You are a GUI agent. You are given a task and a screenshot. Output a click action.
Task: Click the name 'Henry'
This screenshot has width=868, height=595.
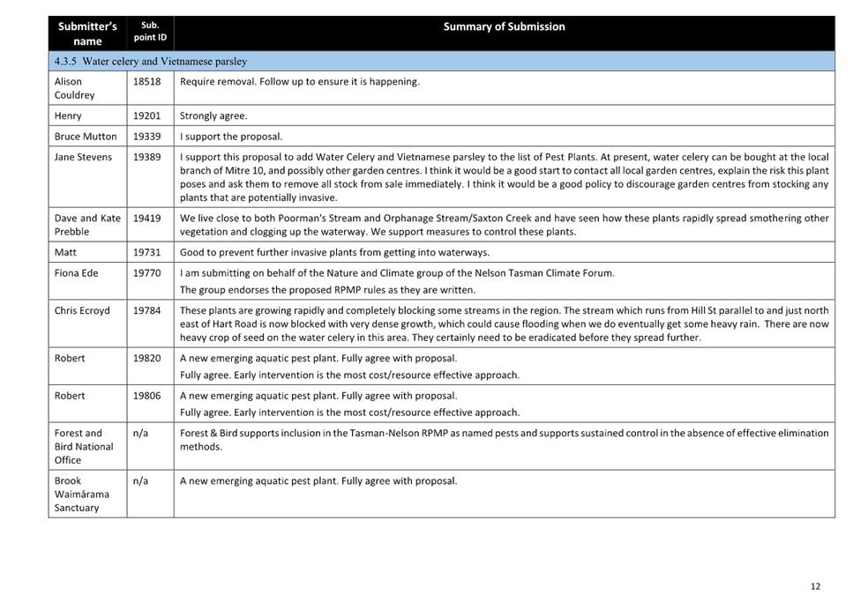click(x=68, y=116)
